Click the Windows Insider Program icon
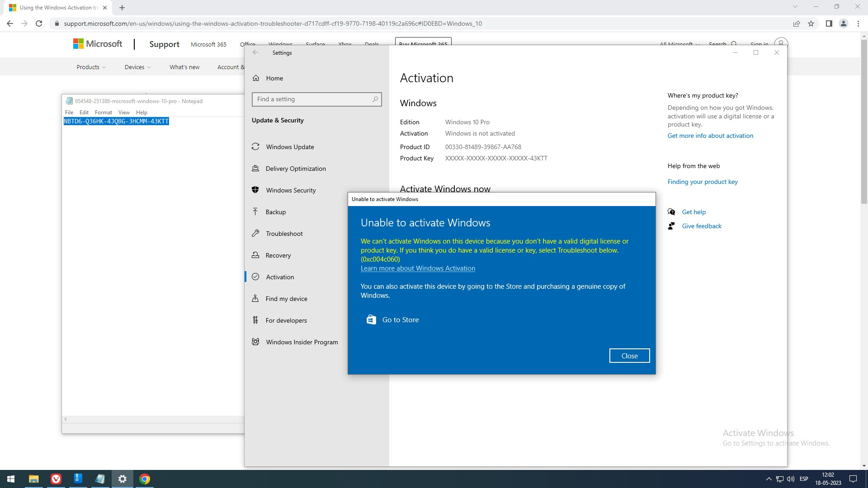 point(255,342)
